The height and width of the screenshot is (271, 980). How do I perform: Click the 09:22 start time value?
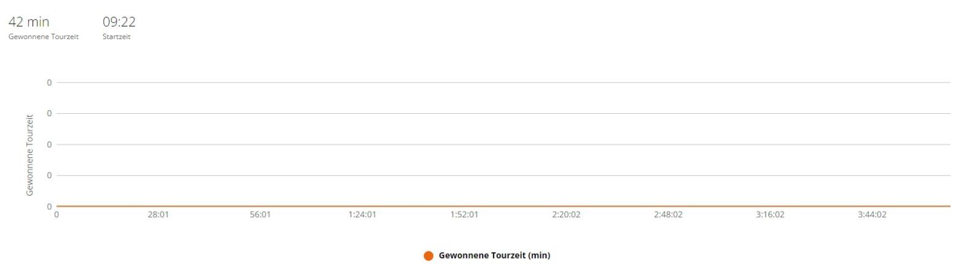pos(119,22)
